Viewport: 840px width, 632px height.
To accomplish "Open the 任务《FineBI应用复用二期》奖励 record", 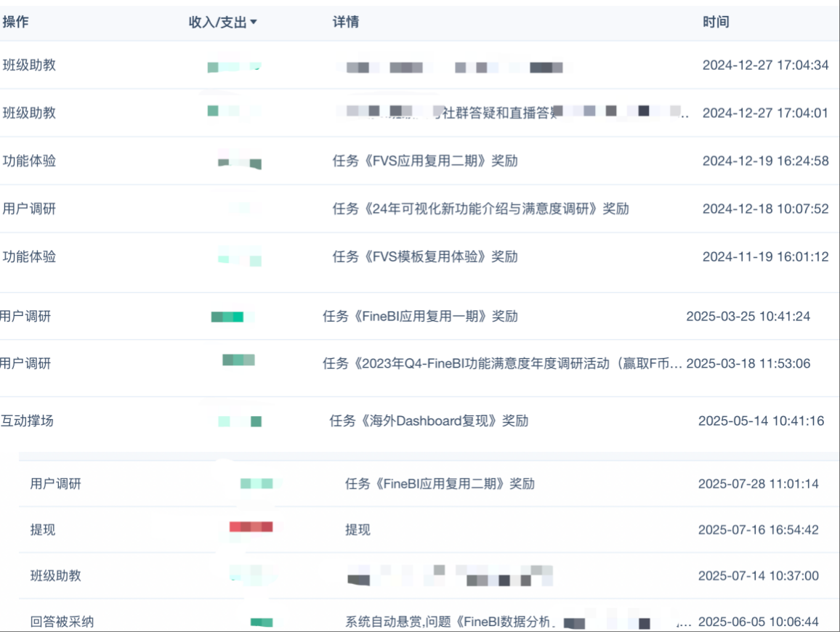I will [x=440, y=483].
